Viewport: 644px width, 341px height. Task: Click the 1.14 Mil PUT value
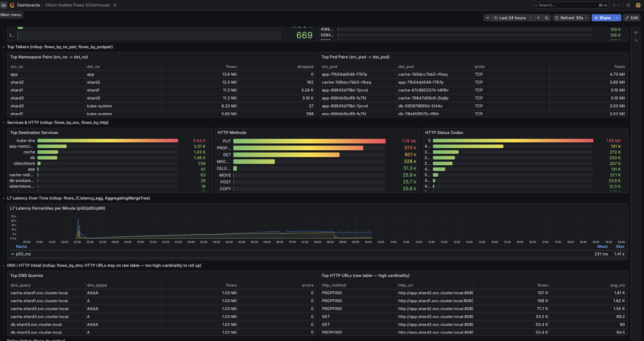click(x=409, y=141)
